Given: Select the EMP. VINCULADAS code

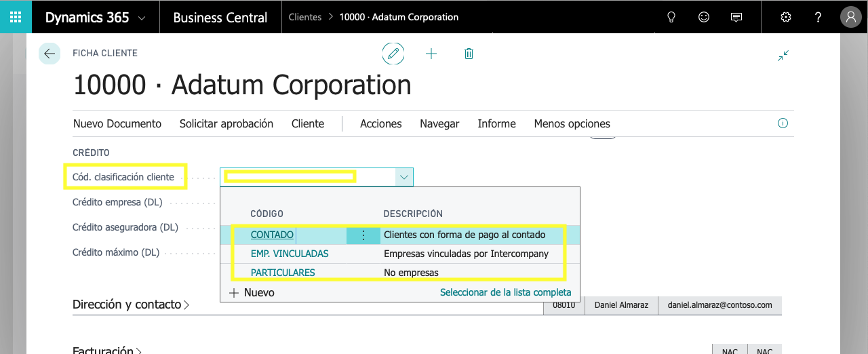Looking at the screenshot, I should [290, 254].
